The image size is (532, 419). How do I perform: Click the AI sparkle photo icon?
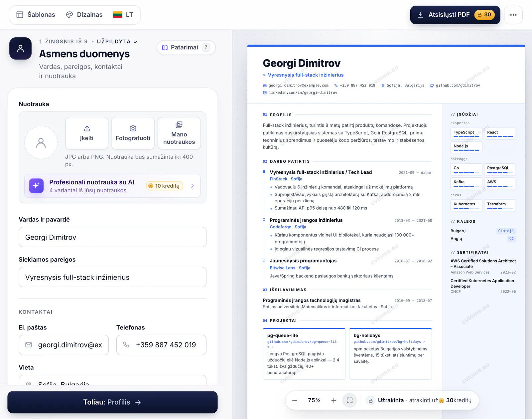pos(36,186)
